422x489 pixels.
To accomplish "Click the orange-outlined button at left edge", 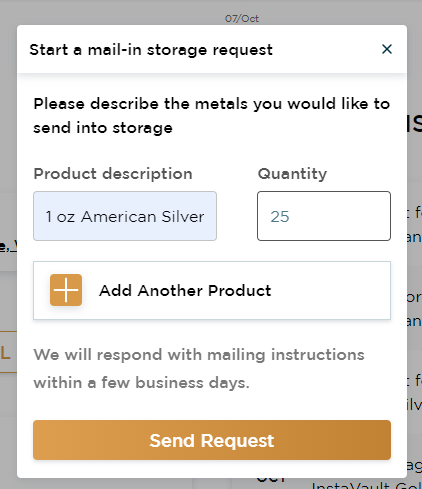I will click(x=8, y=352).
